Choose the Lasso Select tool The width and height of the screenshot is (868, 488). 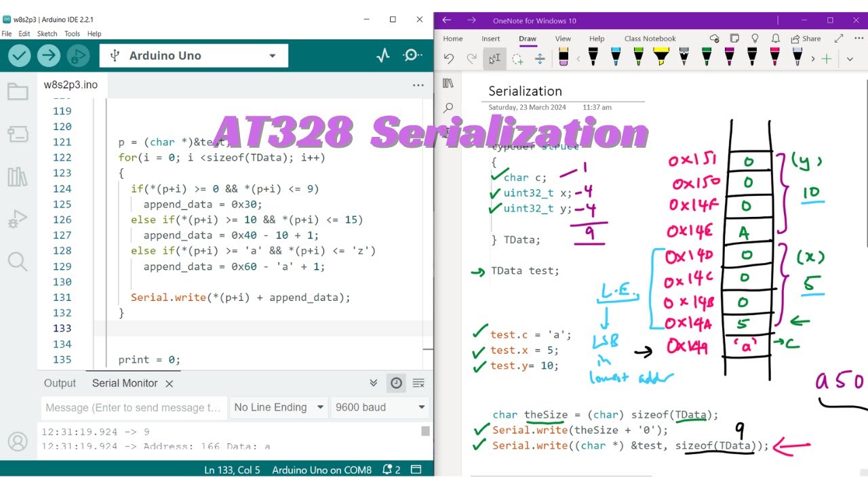[x=517, y=59]
